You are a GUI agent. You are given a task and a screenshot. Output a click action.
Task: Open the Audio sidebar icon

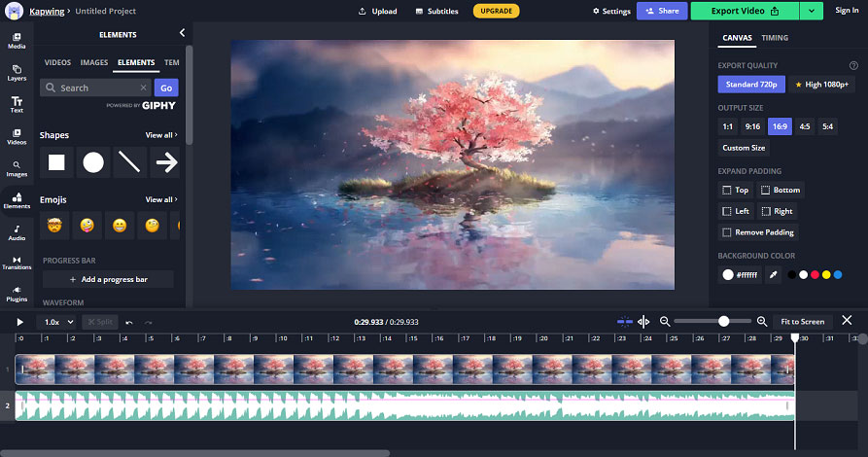click(x=17, y=232)
